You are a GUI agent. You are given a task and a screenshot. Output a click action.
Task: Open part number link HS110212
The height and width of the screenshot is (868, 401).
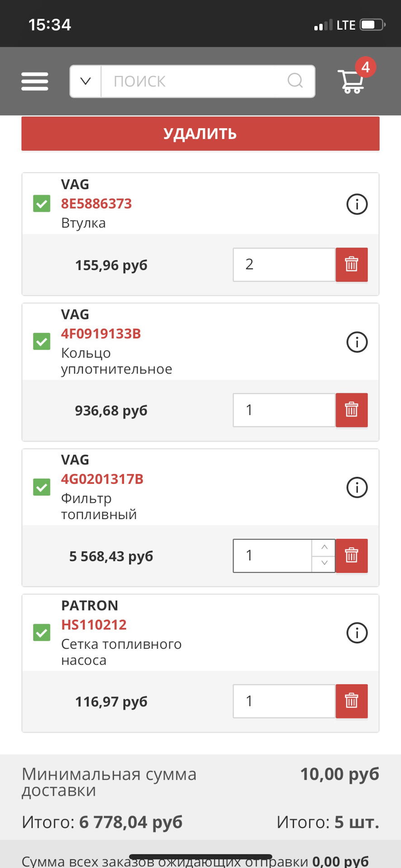pos(94,625)
